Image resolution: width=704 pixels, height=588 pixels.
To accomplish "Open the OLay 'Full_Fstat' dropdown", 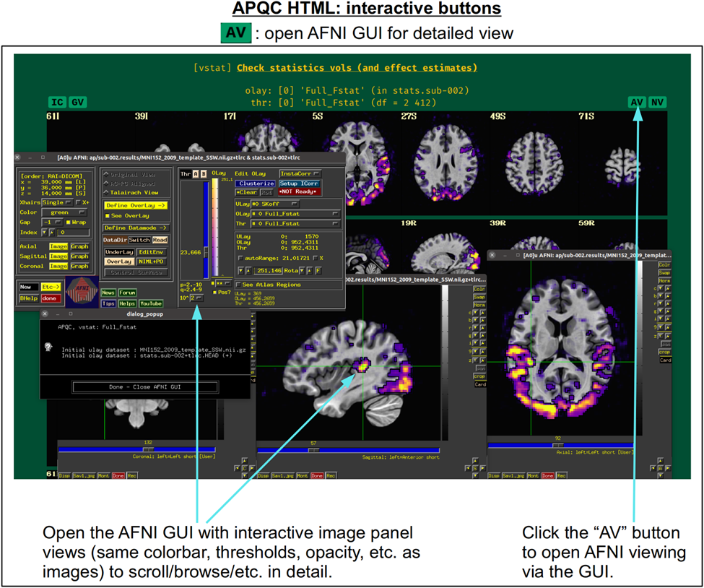I will (x=295, y=214).
